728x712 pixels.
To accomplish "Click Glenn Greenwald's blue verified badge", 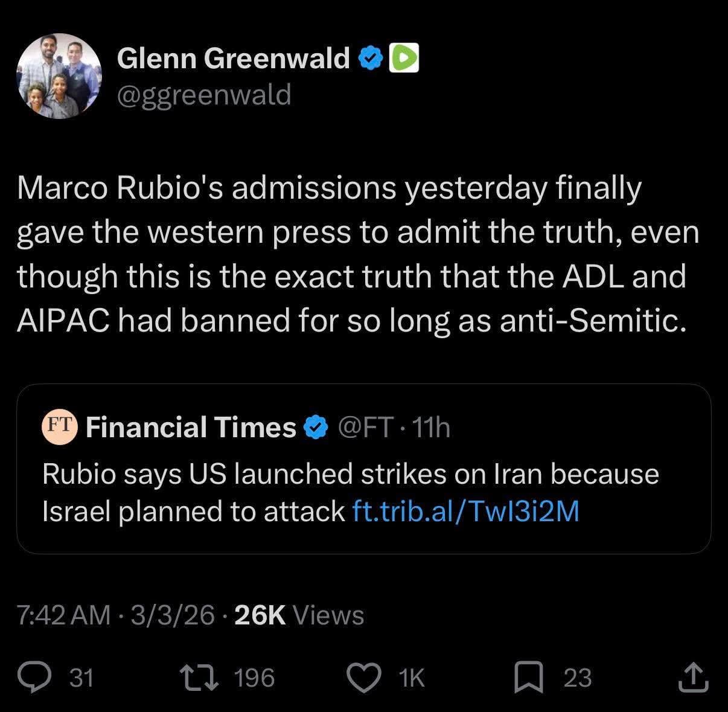I will [x=371, y=59].
